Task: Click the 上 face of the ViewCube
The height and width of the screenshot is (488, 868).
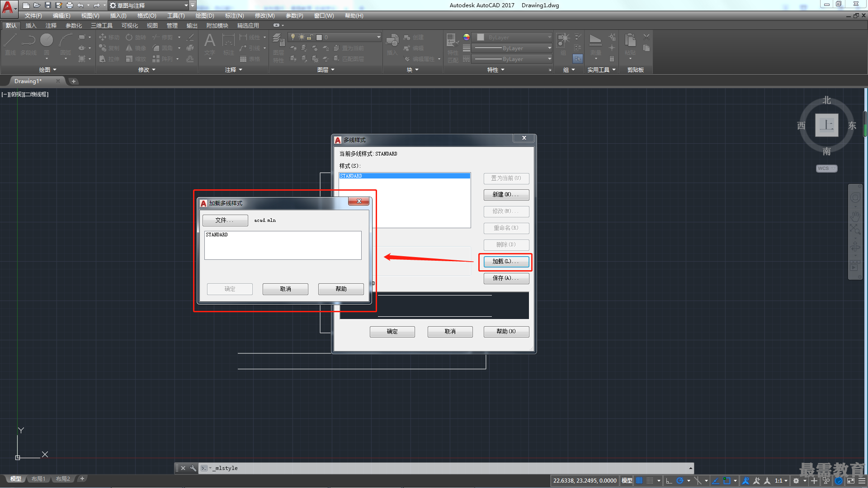Action: click(827, 125)
